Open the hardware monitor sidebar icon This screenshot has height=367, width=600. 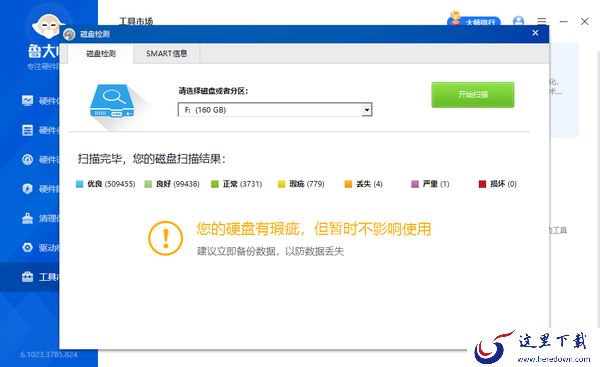pos(27,101)
